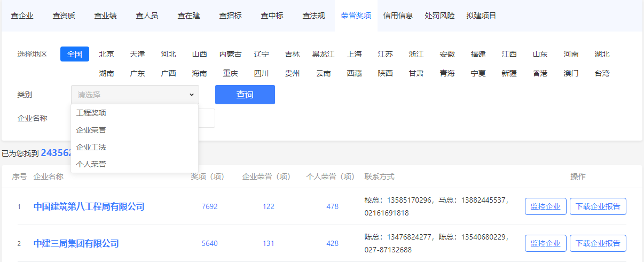Select the 查在建 tab
Viewport: 644px width, 262px height.
click(x=189, y=16)
